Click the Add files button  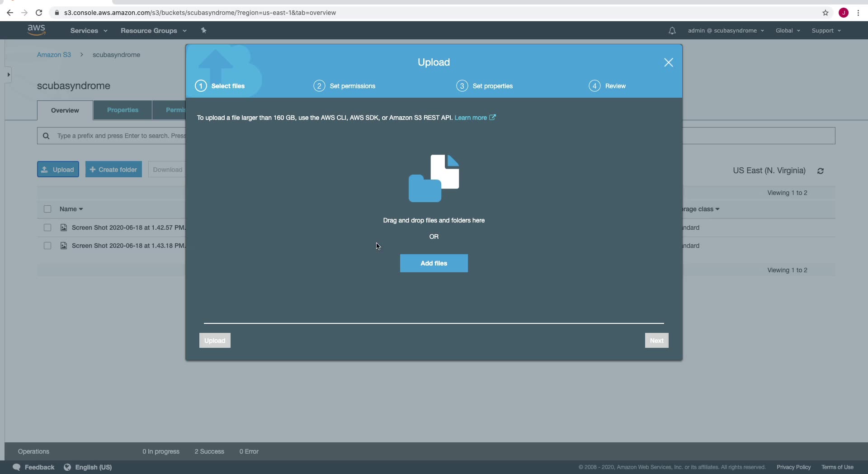[434, 263]
